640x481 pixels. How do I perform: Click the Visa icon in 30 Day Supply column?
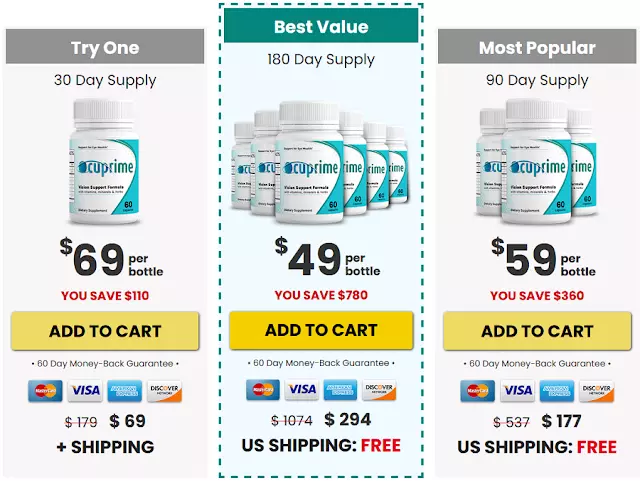click(x=85, y=391)
